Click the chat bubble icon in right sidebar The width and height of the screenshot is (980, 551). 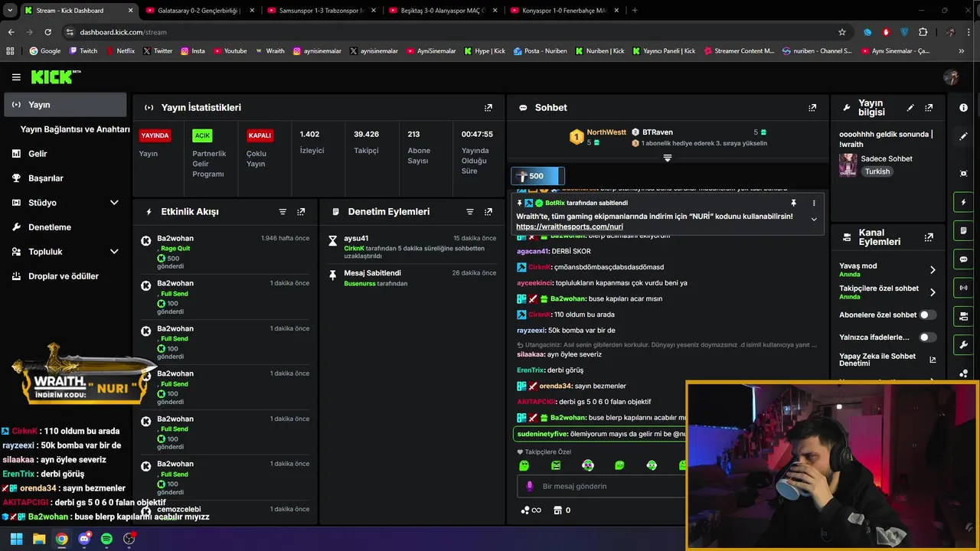tap(963, 259)
